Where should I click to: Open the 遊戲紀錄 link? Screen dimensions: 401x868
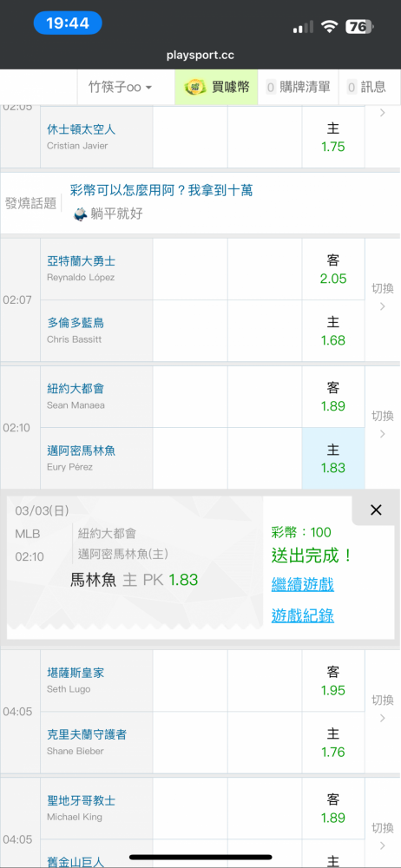tap(302, 615)
